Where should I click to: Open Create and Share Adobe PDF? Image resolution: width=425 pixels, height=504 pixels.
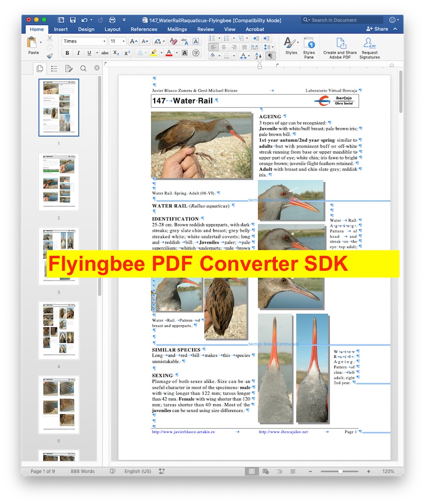(340, 48)
